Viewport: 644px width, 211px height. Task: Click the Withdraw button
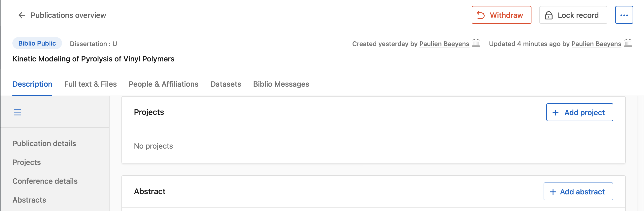pos(501,15)
